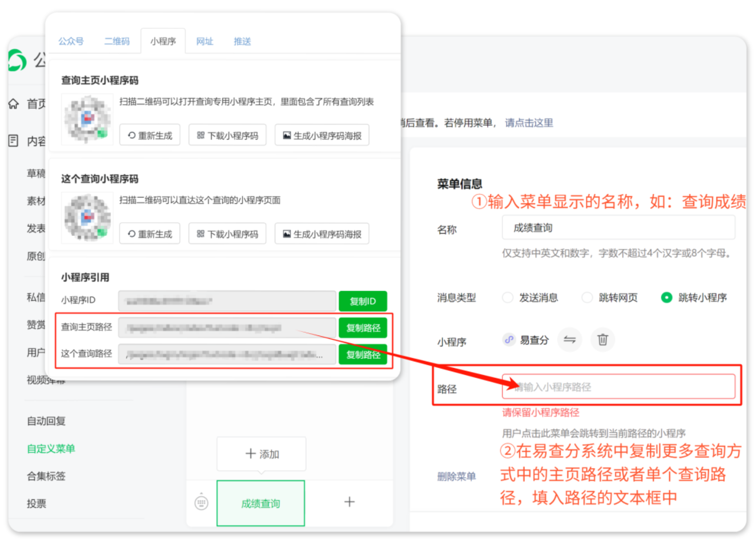Image resolution: width=756 pixels, height=539 pixels.
Task: Copy the 查询主页路径 with 复制路径
Action: [363, 328]
